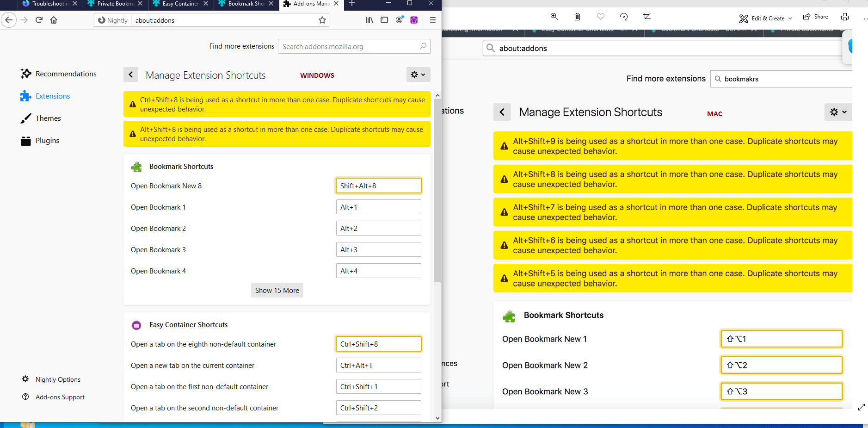This screenshot has height=428, width=868.
Task: Open the Firefox hamburger menu
Action: pos(433,20)
